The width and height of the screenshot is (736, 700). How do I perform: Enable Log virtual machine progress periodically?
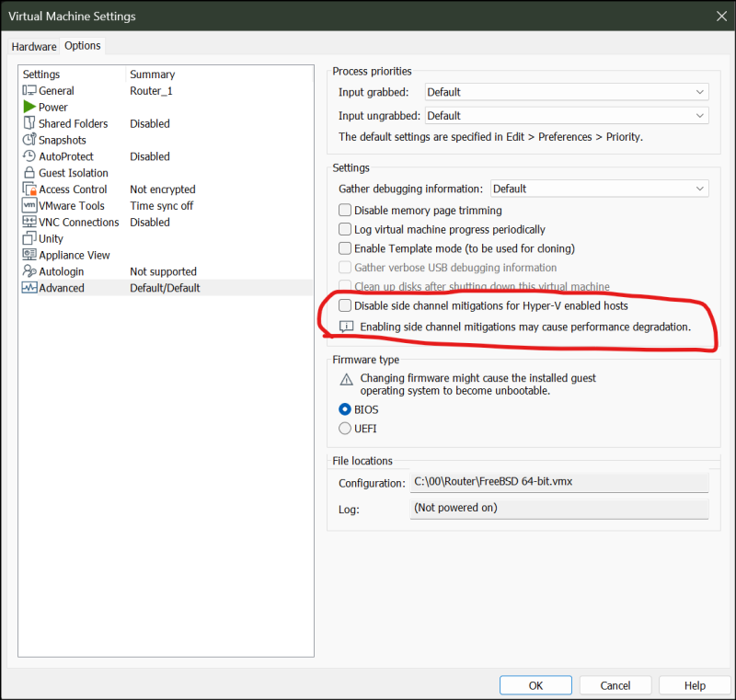coord(345,229)
